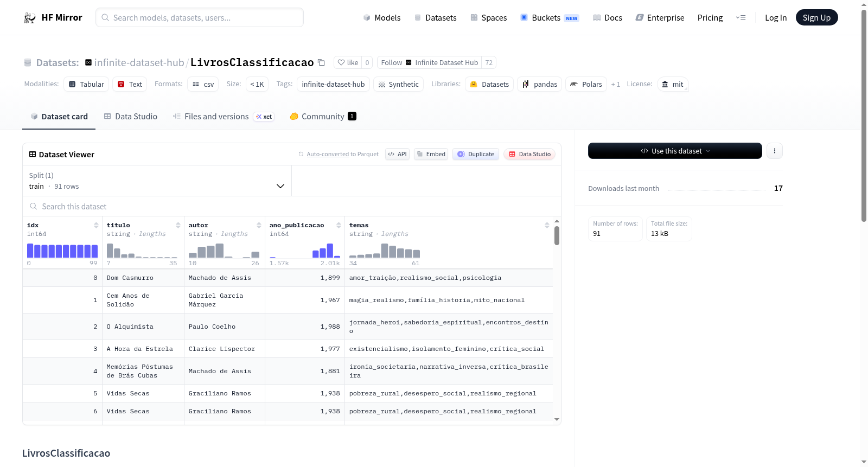Sort the titulo column
868x467 pixels.
tap(178, 225)
